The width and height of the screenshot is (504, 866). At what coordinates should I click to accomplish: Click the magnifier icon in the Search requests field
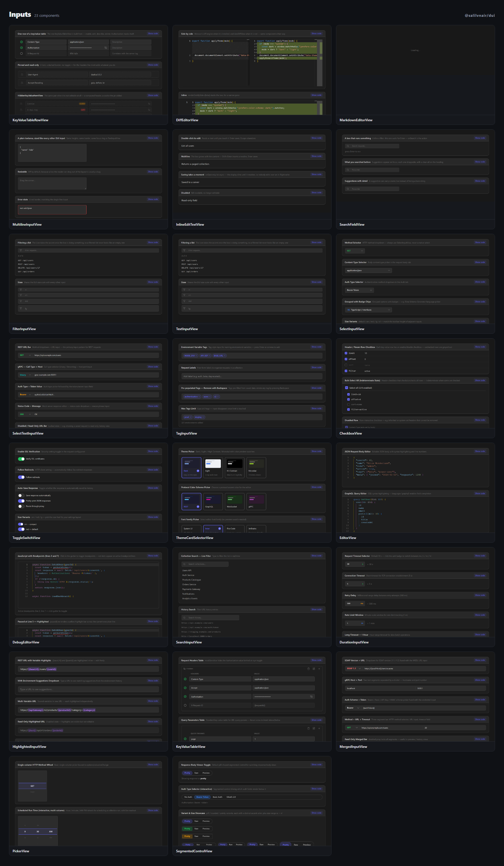pos(348,146)
